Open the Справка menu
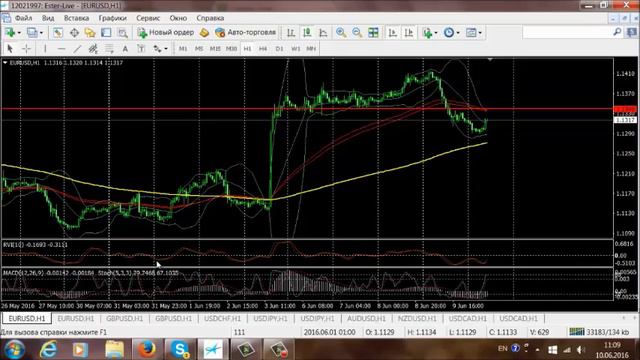This screenshot has width=640, height=360. click(210, 18)
